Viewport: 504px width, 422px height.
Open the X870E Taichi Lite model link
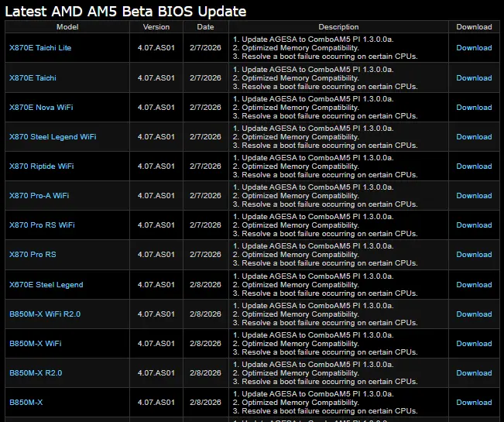40,48
